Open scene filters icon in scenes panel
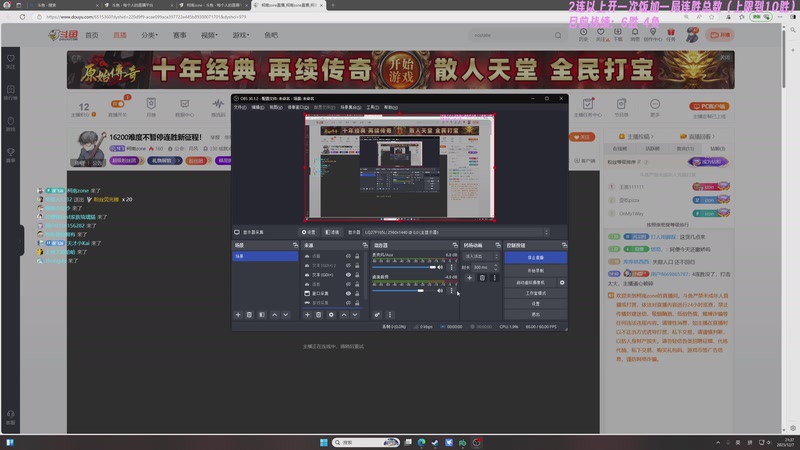Screen dimensions: 800x450 (x=262, y=315)
